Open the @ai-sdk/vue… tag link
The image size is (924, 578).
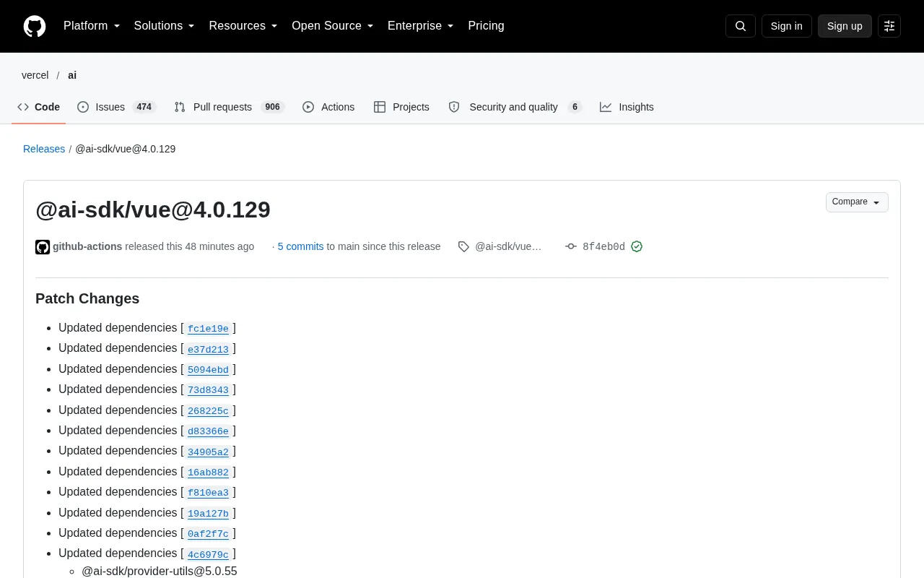[508, 246]
